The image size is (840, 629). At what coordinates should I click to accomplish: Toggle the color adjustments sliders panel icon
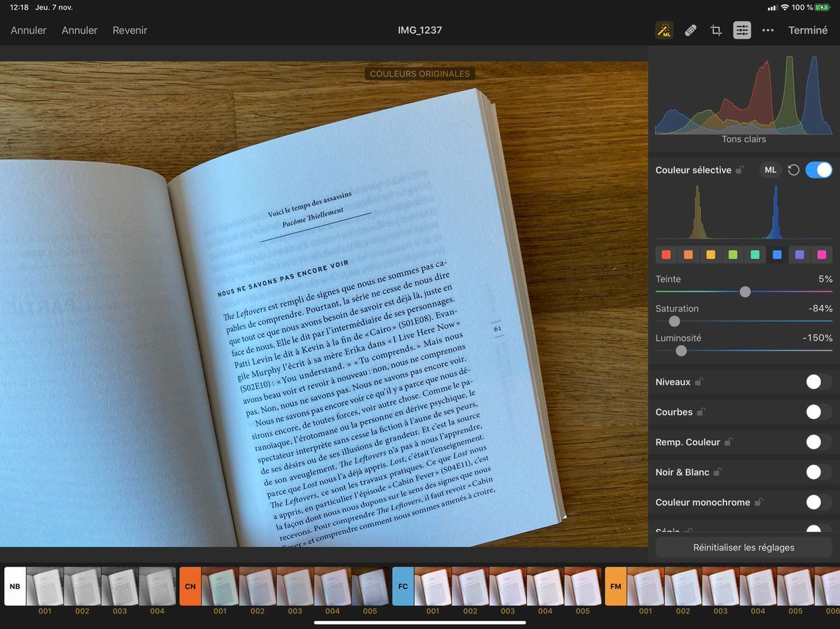742,30
